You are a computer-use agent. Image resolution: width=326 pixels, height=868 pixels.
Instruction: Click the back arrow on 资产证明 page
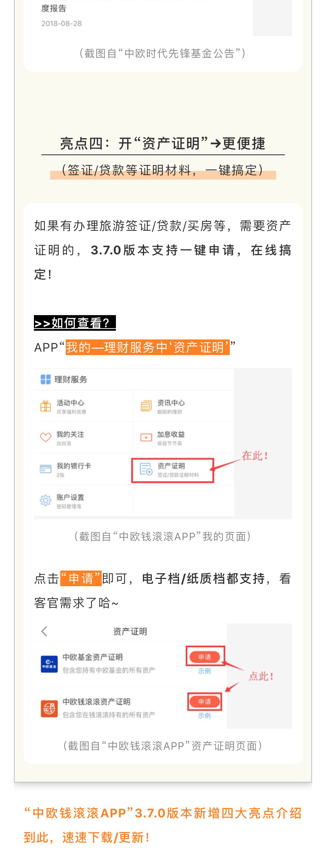point(44,631)
